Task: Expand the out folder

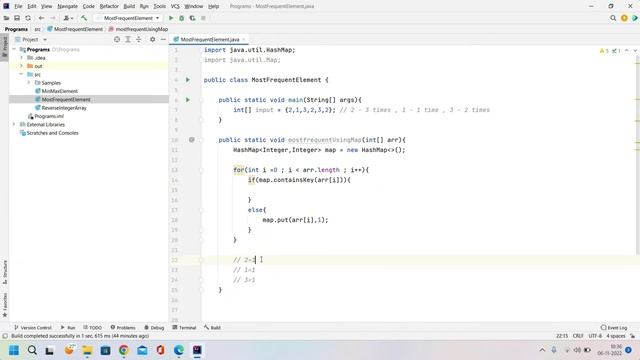Action: (x=22, y=66)
